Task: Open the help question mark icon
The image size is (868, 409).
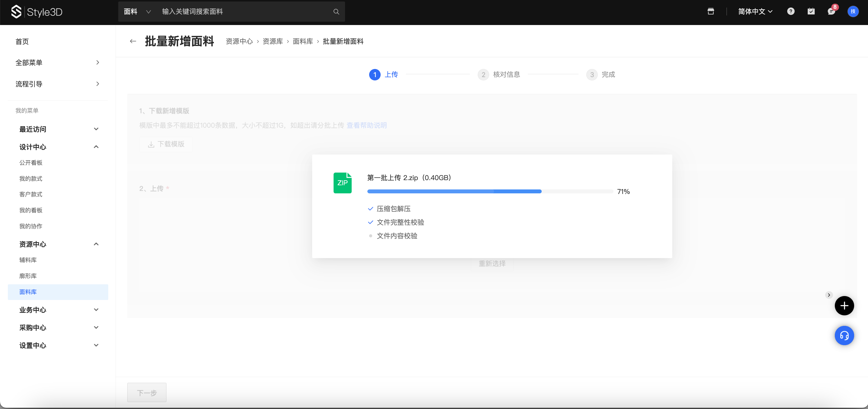Action: (x=790, y=11)
